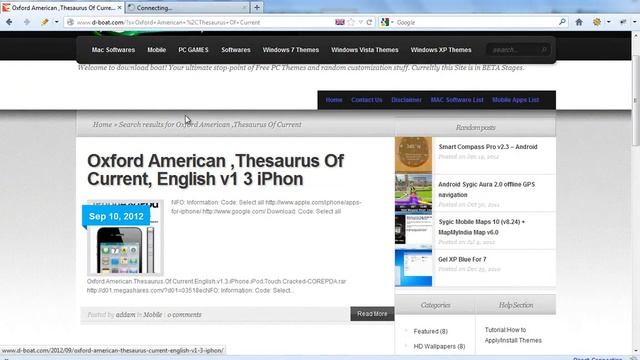Open the URL history dropdown arrow

point(360,22)
